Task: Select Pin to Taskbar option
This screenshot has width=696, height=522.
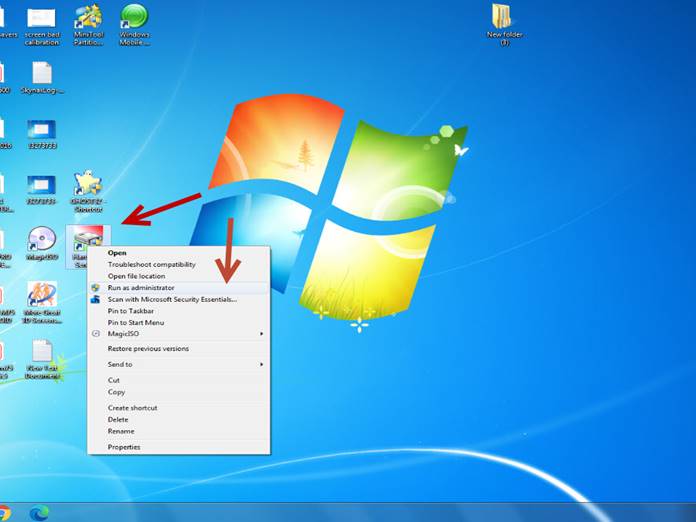Action: 131,311
